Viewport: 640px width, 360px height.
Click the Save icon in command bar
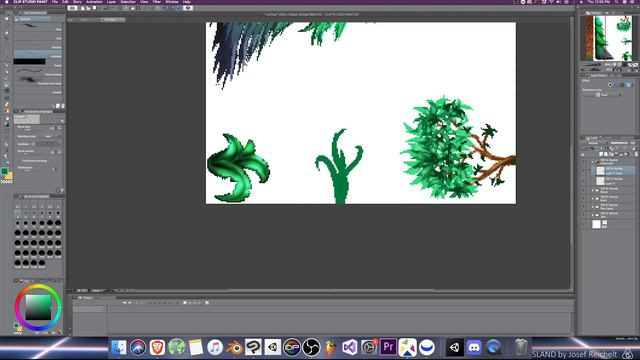pos(94,8)
